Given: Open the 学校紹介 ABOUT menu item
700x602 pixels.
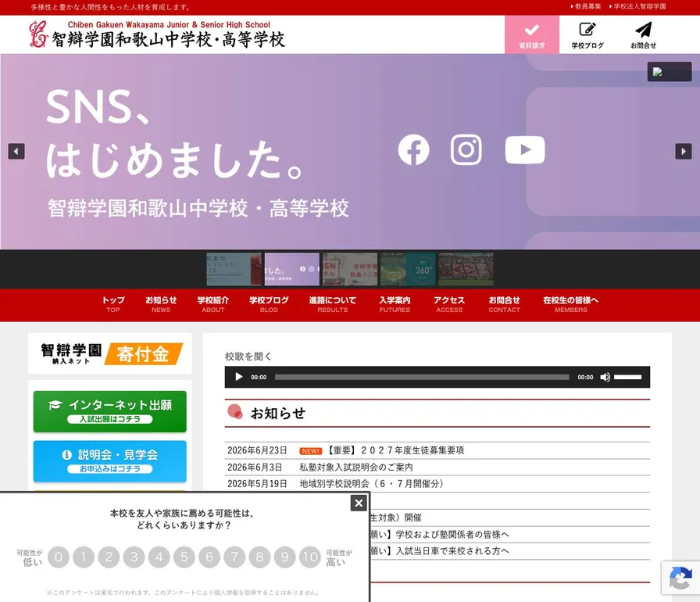Looking at the screenshot, I should 213,305.
